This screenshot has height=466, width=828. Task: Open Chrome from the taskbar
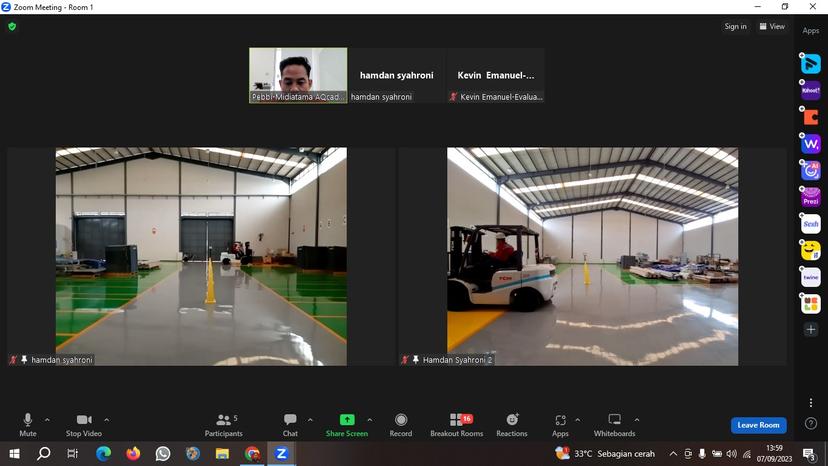pos(252,453)
